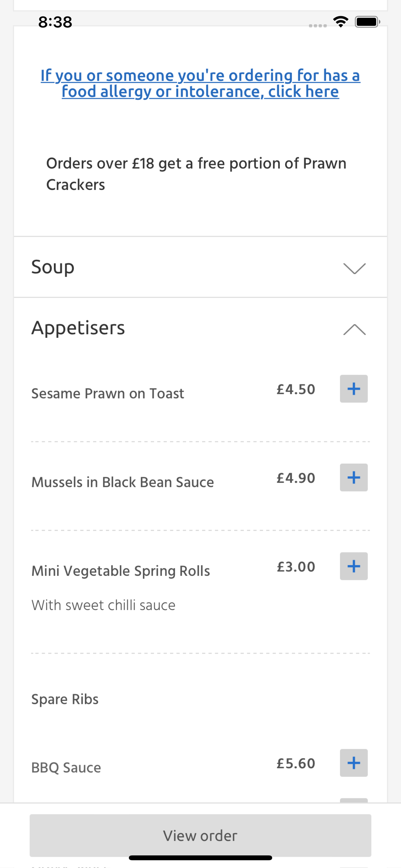The image size is (401, 868).
Task: Tap the With sweet chilli sauce description
Action: click(103, 605)
